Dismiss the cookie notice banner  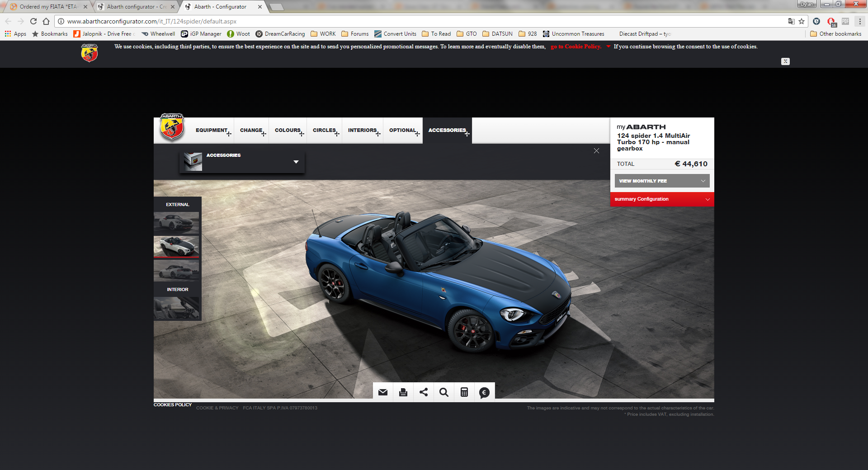[785, 61]
